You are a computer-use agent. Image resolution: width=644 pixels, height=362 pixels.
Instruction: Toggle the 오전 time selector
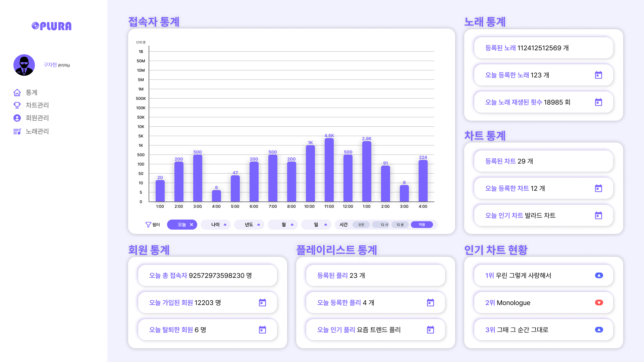[361, 225]
